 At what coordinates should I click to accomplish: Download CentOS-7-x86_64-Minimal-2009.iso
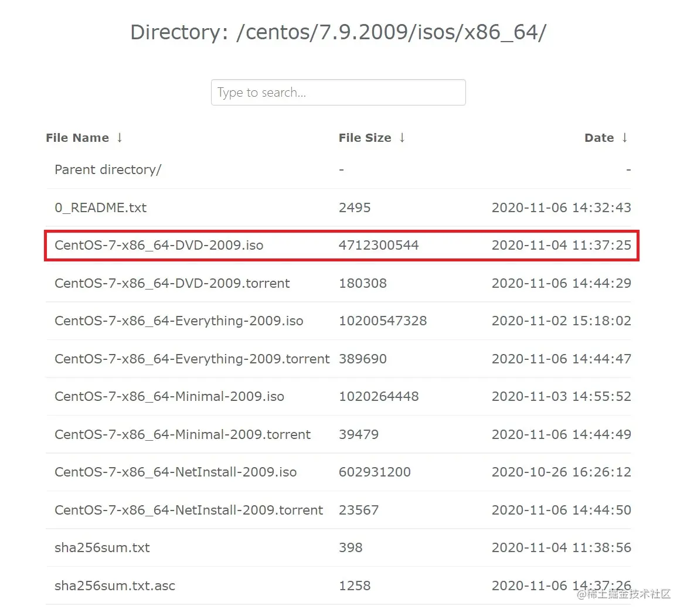pyautogui.click(x=169, y=396)
